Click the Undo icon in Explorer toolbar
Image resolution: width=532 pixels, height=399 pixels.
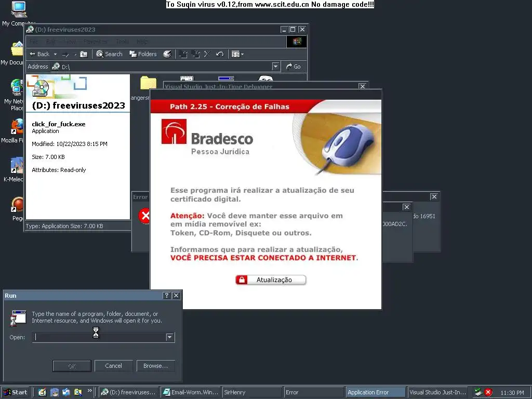pyautogui.click(x=220, y=54)
